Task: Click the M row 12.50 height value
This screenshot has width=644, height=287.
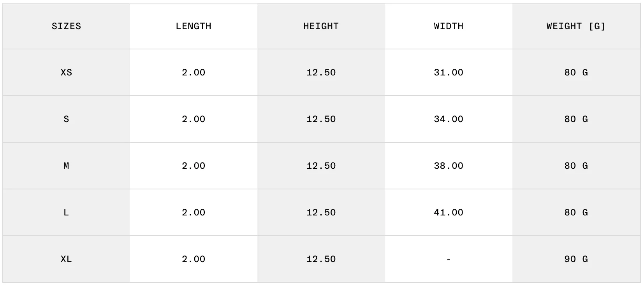Action: pos(321,166)
